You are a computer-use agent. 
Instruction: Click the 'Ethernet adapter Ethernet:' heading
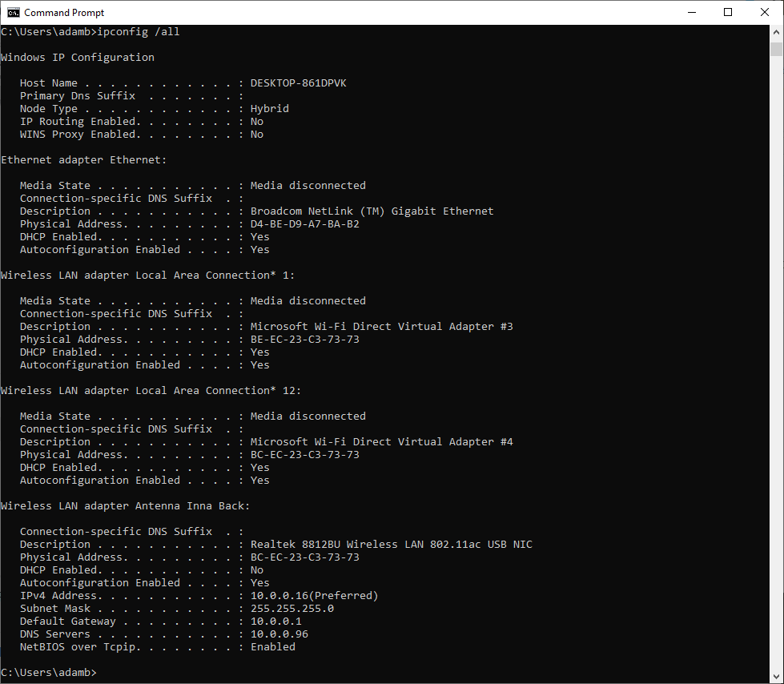coord(83,160)
